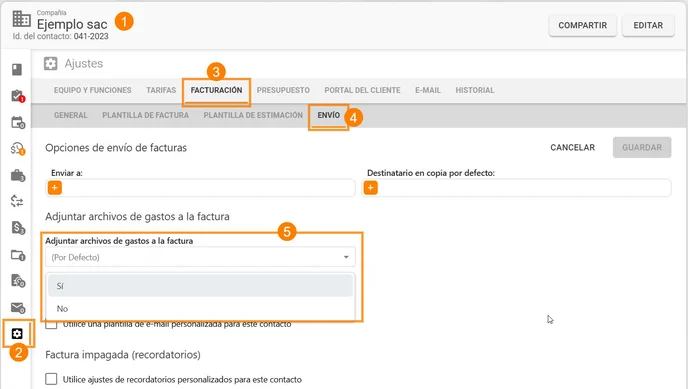Open the exchange arrows sidebar icon
The width and height of the screenshot is (688, 389).
17,201
